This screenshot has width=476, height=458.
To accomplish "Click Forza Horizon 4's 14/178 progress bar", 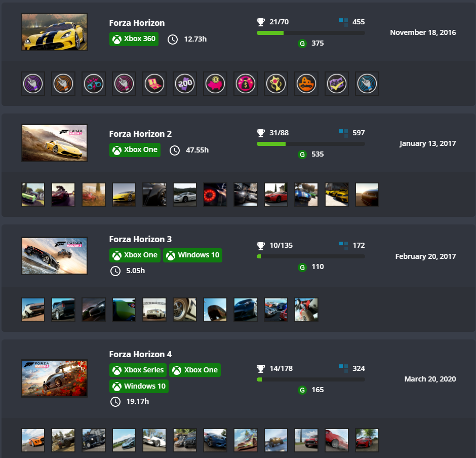I will coord(311,379).
